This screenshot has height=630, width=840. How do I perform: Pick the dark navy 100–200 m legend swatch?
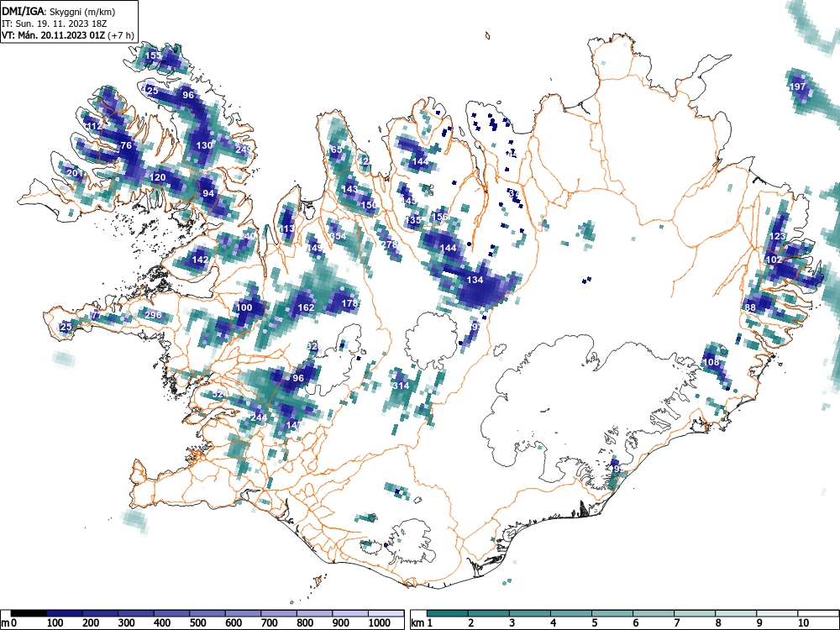point(65,613)
